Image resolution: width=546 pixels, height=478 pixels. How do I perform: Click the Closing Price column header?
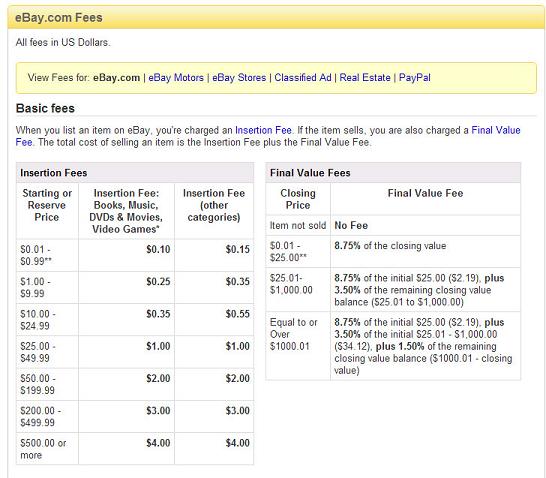tap(298, 199)
